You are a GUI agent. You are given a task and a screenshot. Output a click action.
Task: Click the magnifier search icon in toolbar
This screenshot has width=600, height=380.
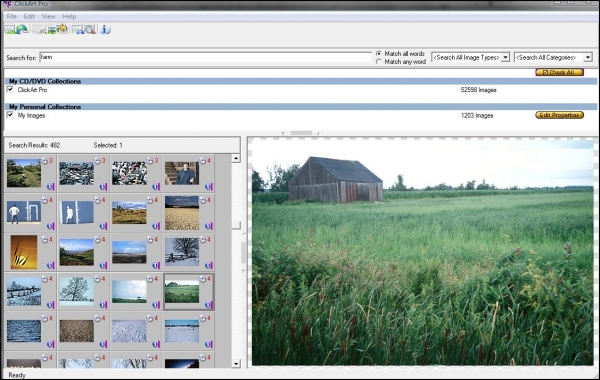[91, 29]
